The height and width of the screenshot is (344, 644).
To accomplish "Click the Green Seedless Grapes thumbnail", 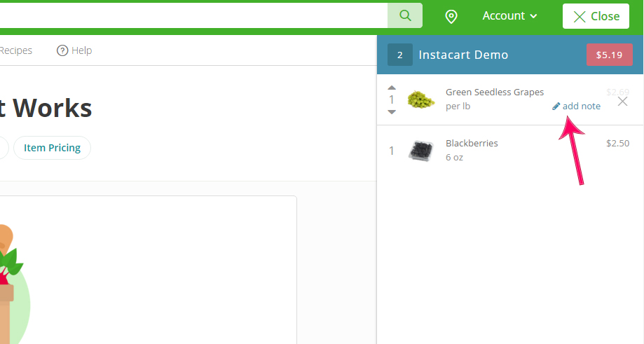I will [x=421, y=99].
